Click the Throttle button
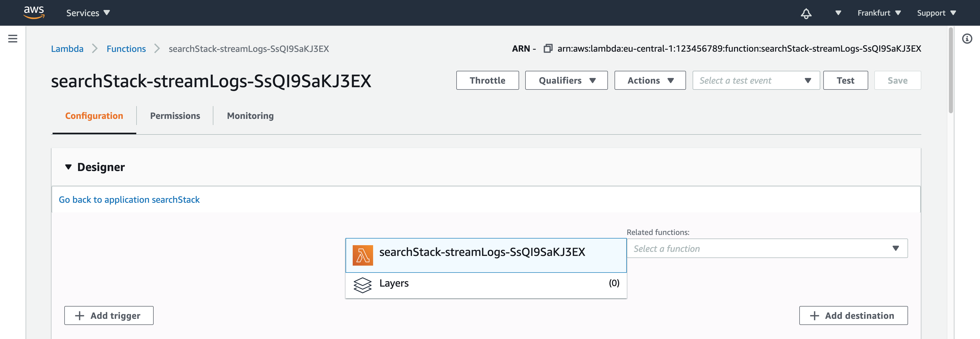The width and height of the screenshot is (980, 339). tap(487, 80)
